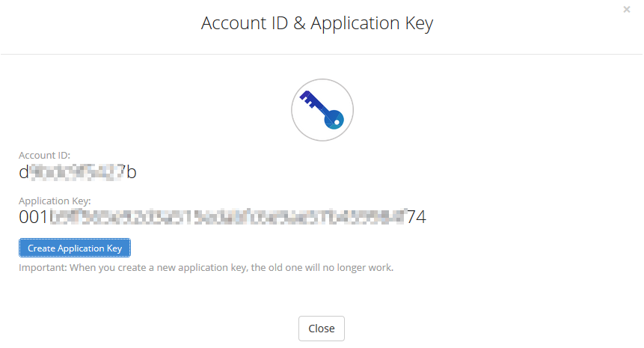Click the trailing "74" of the application key
Image resolution: width=644 pixels, height=348 pixels.
[x=417, y=217]
